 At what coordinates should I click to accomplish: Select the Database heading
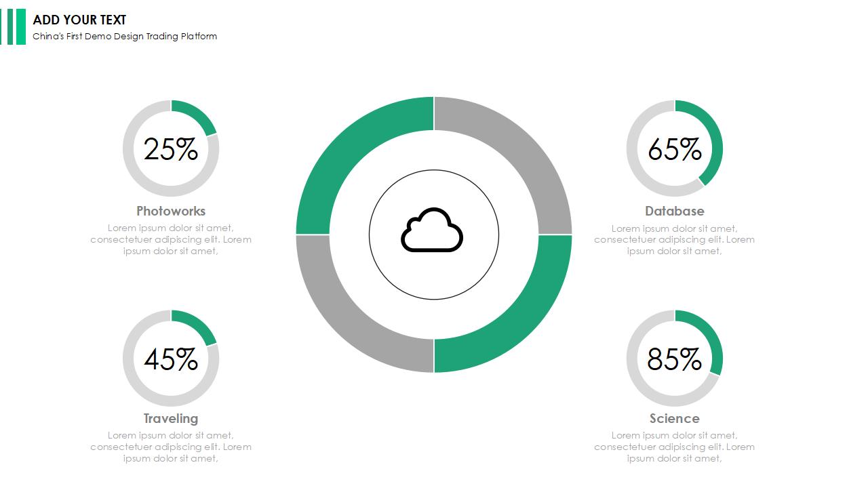[675, 211]
